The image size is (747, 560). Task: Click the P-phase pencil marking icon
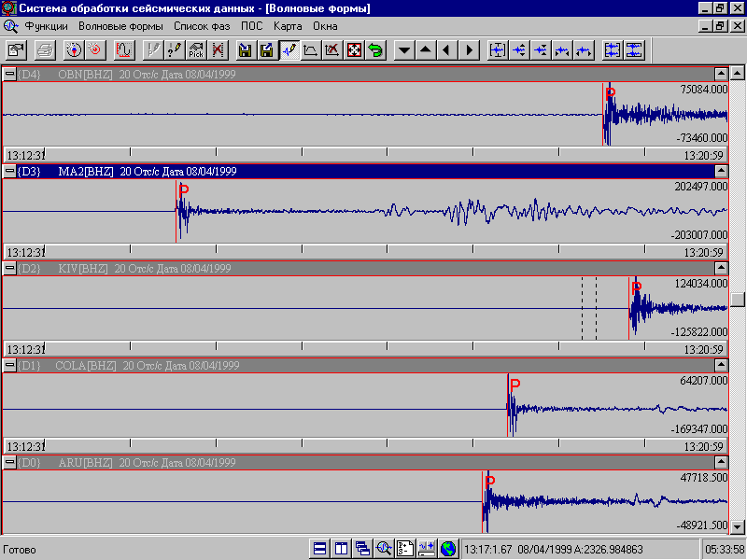(x=153, y=50)
